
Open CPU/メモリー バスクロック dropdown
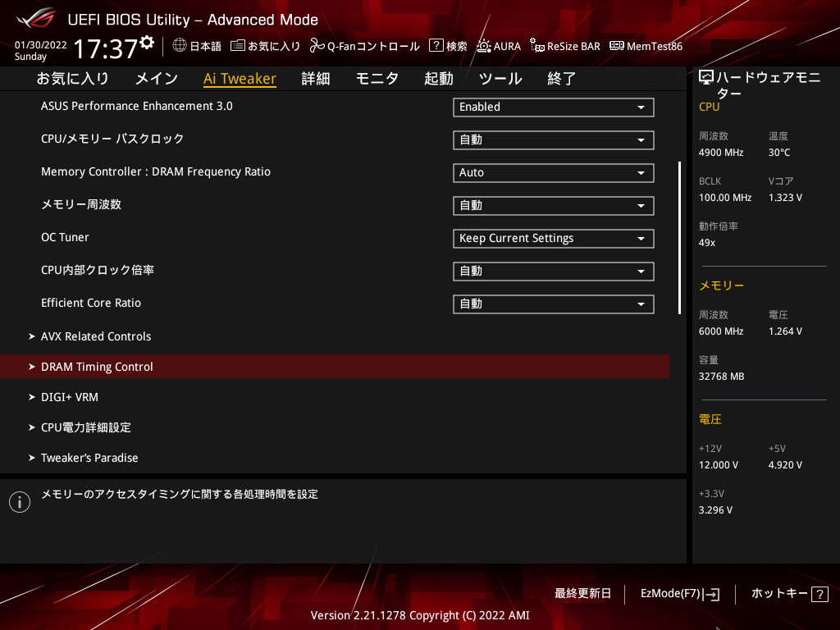(554, 139)
